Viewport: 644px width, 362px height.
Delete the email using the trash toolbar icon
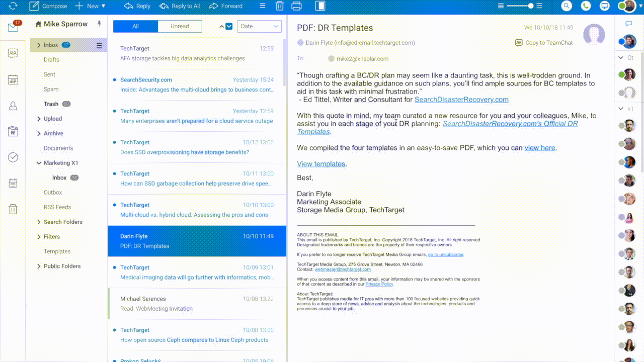pyautogui.click(x=280, y=6)
